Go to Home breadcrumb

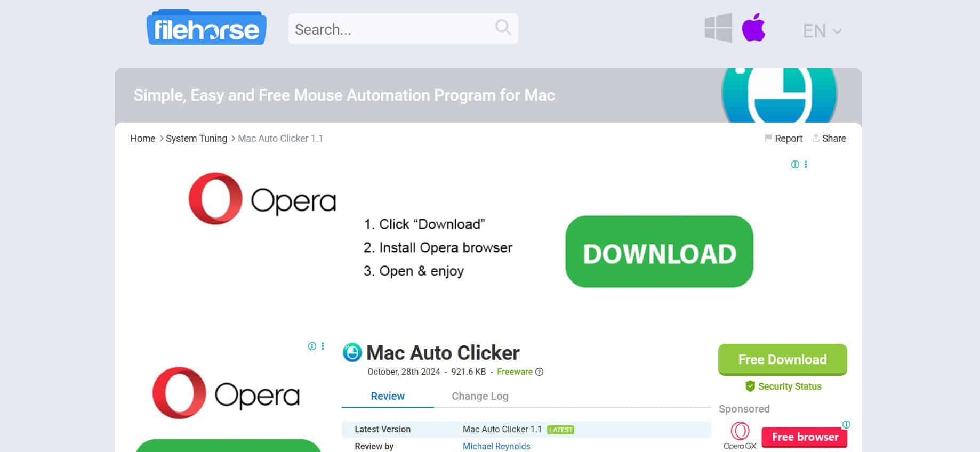(143, 139)
